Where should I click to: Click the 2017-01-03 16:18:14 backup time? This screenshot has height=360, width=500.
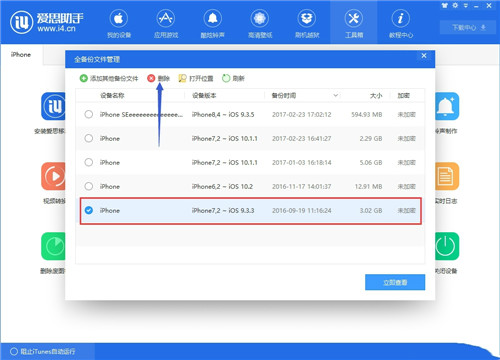pyautogui.click(x=302, y=163)
